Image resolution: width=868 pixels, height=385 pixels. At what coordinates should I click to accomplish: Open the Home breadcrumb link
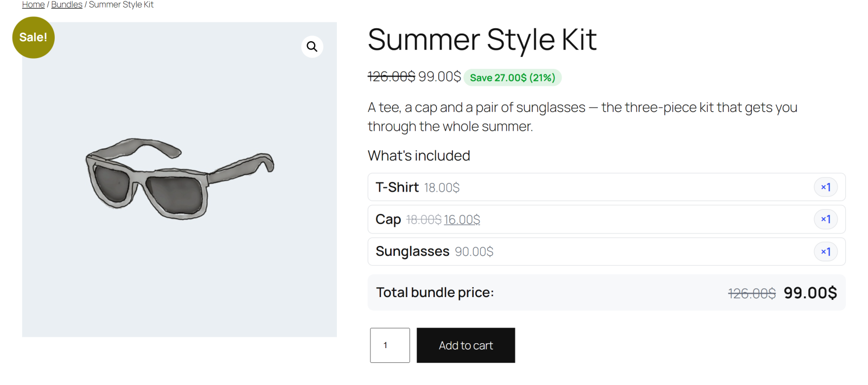point(33,5)
